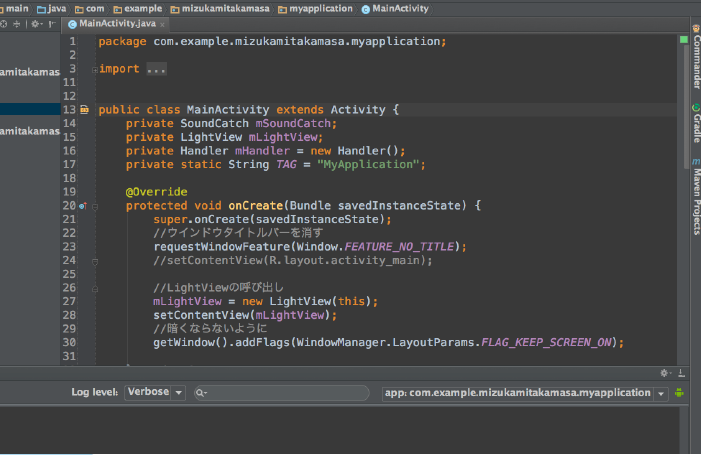
Task: Click the "MyApplication" string literal
Action: coord(368,164)
